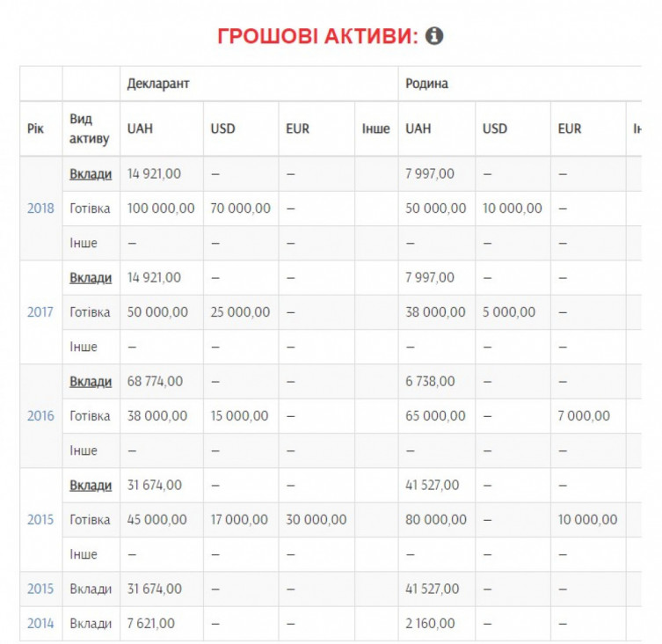Open the 2018 year link
The width and height of the screenshot is (662, 644).
tap(40, 209)
